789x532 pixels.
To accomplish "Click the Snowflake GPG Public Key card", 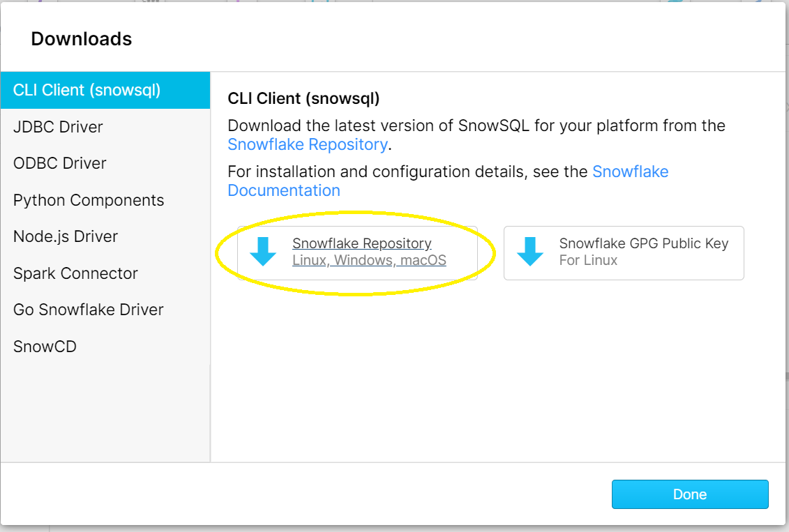I will pyautogui.click(x=623, y=253).
